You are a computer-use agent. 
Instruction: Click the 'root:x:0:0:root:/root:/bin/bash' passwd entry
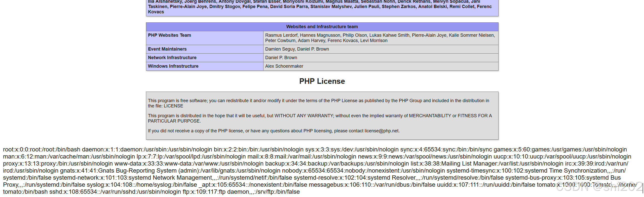pyautogui.click(x=42, y=149)
